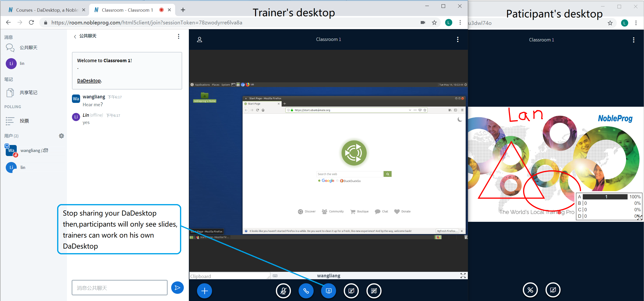Image resolution: width=644 pixels, height=301 pixels.
Task: Click the public chat message input field
Action: click(x=119, y=288)
